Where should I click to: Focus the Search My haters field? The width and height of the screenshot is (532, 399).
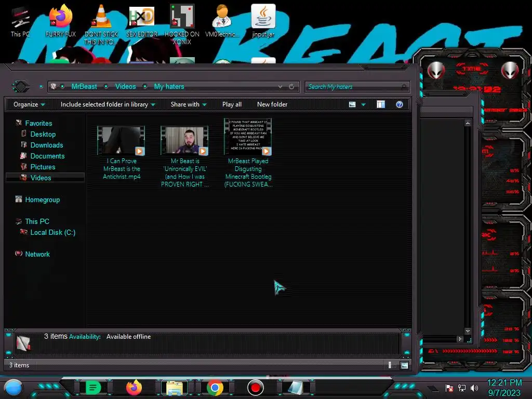(357, 87)
